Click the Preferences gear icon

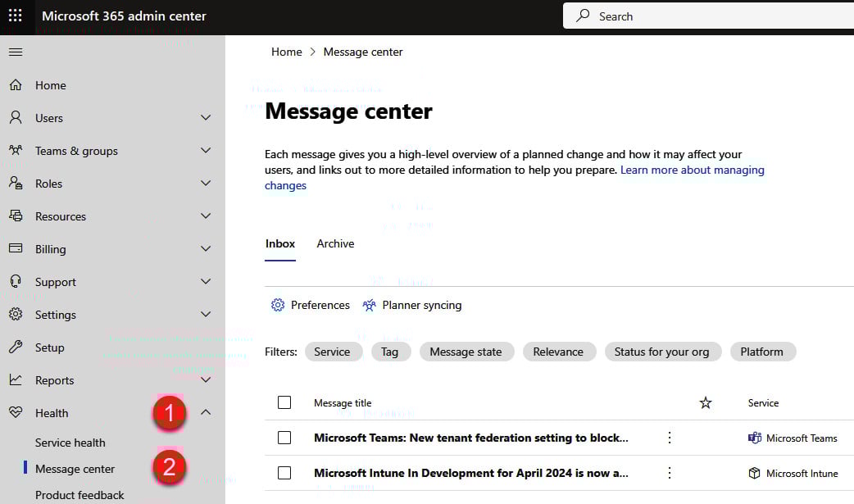[278, 305]
